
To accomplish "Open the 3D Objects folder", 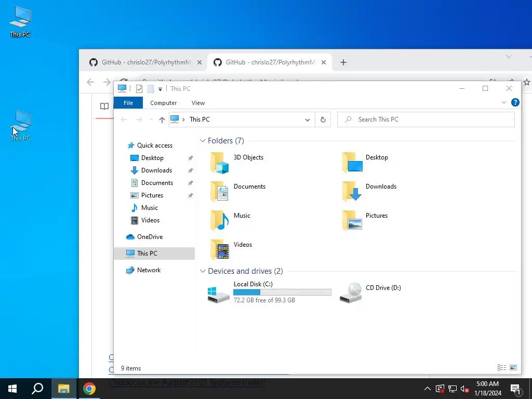I will (237, 163).
